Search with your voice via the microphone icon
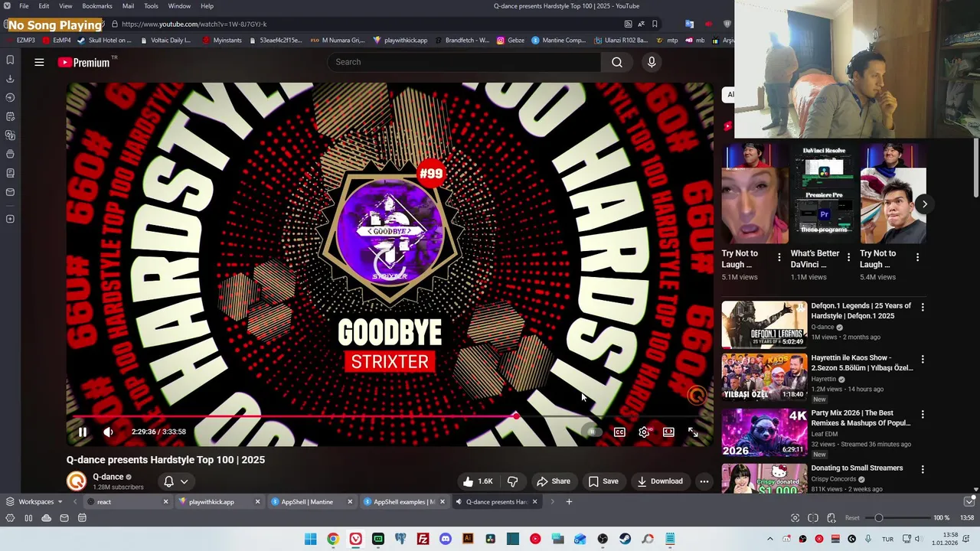 click(x=652, y=62)
